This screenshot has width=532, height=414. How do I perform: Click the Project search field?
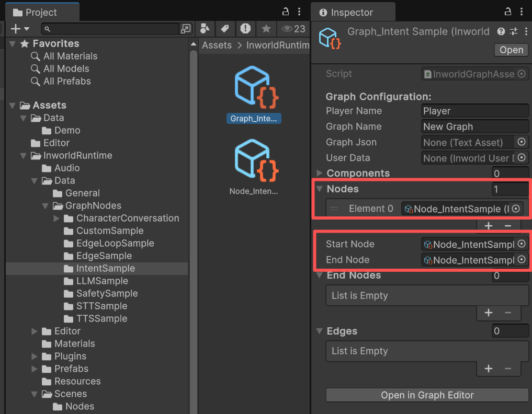pyautogui.click(x=110, y=29)
